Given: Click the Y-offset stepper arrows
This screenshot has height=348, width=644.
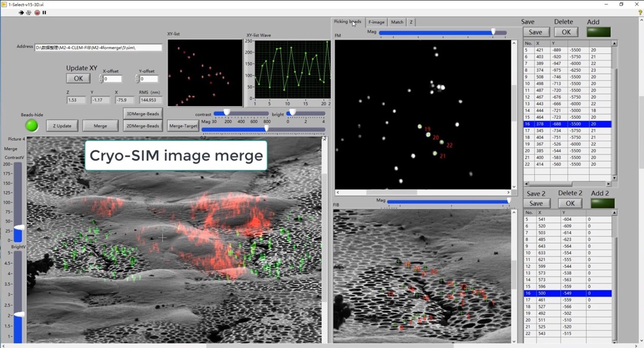Looking at the screenshot, I should [x=137, y=79].
